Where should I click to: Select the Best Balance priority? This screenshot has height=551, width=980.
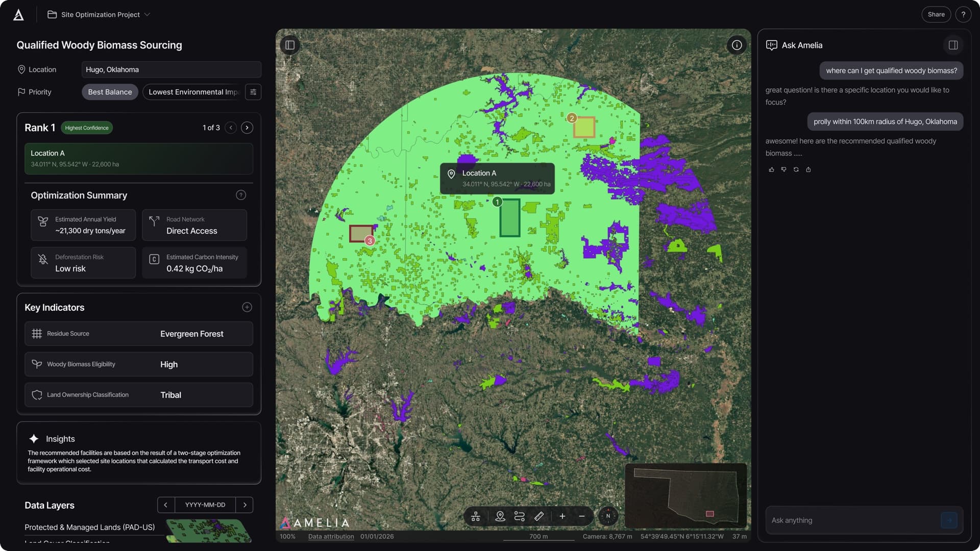pos(110,92)
